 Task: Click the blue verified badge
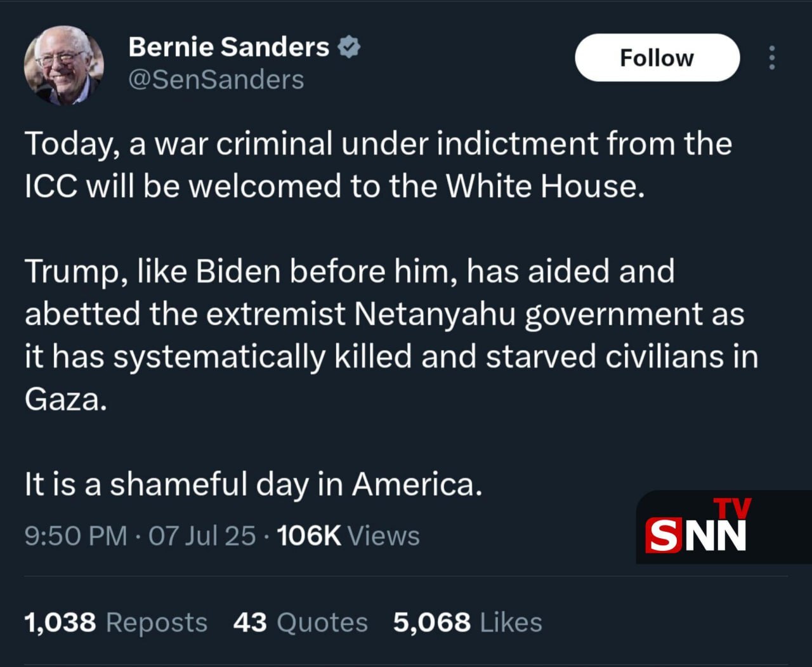[349, 47]
